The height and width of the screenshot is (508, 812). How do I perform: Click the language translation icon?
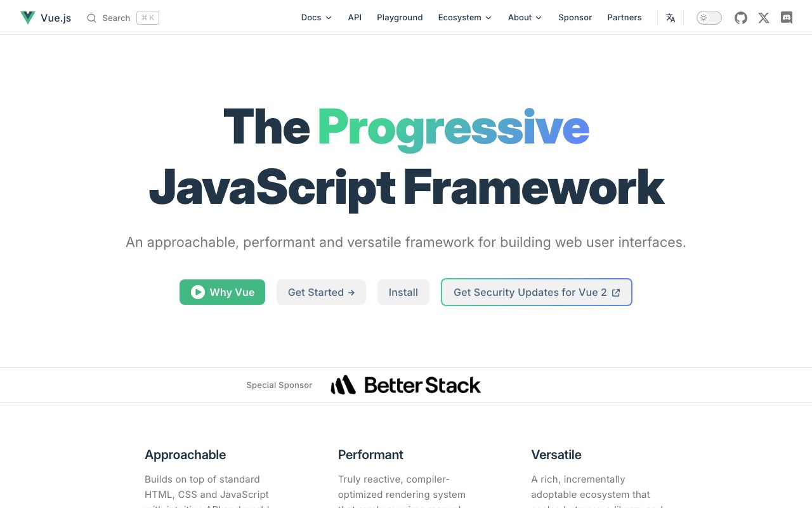pos(671,17)
